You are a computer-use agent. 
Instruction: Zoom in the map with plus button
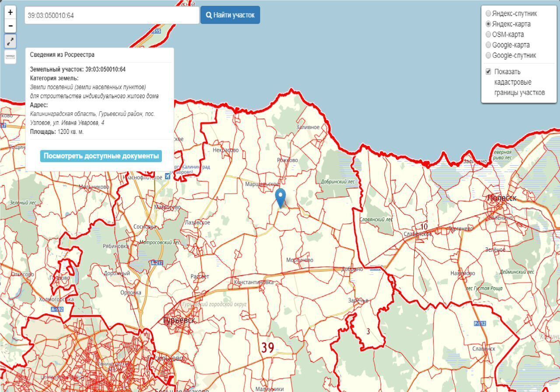click(10, 12)
